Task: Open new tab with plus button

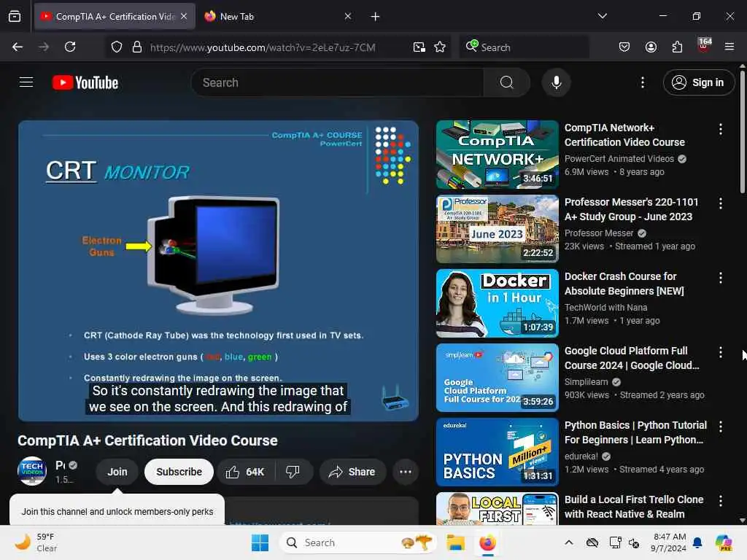Action: (376, 17)
